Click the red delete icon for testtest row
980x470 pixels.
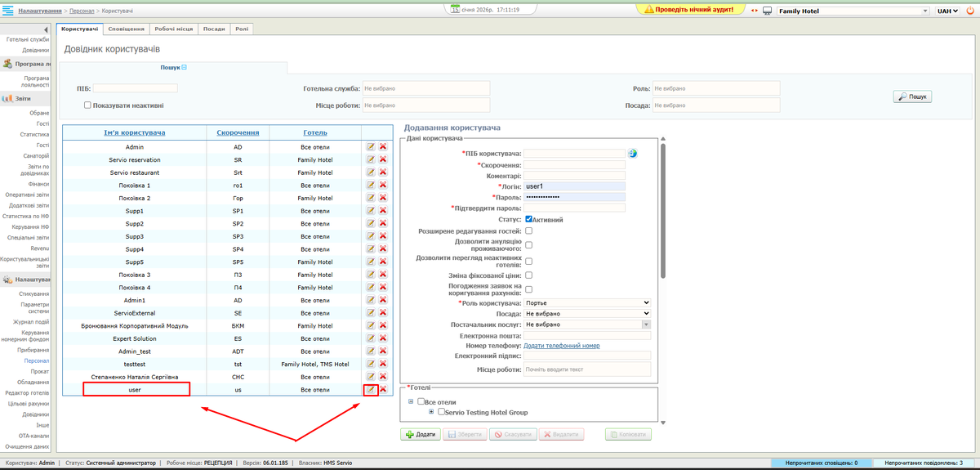382,364
